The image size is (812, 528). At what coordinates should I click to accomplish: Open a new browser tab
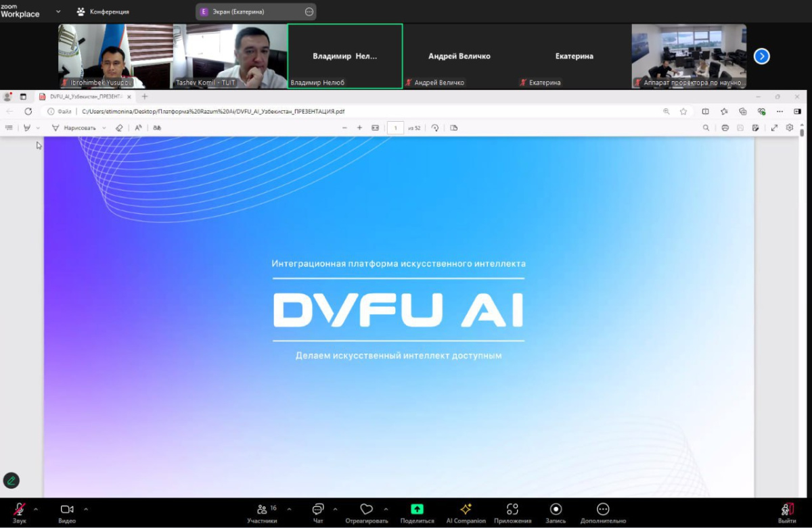point(144,97)
